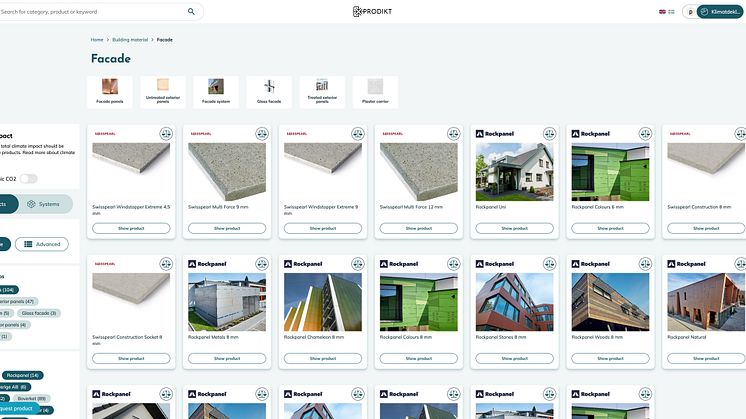Open the Swisspearl Windstopper Extreme 9 mm image

[323, 172]
